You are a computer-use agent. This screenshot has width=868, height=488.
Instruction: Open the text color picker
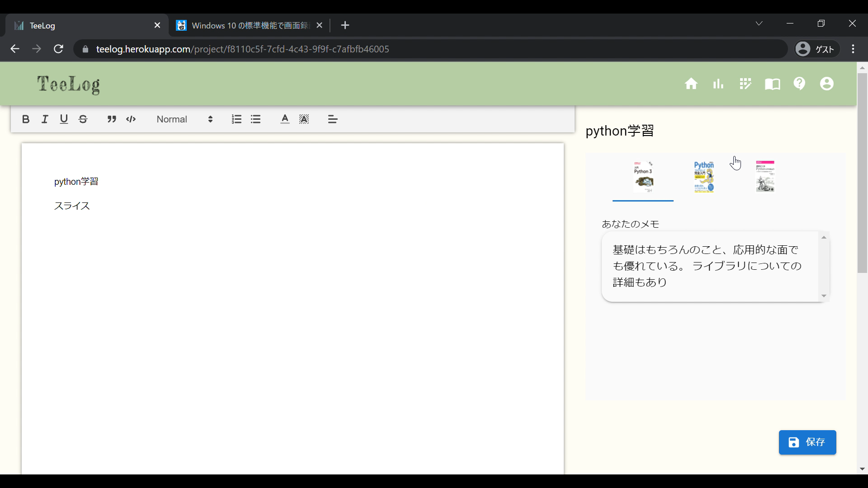(285, 119)
